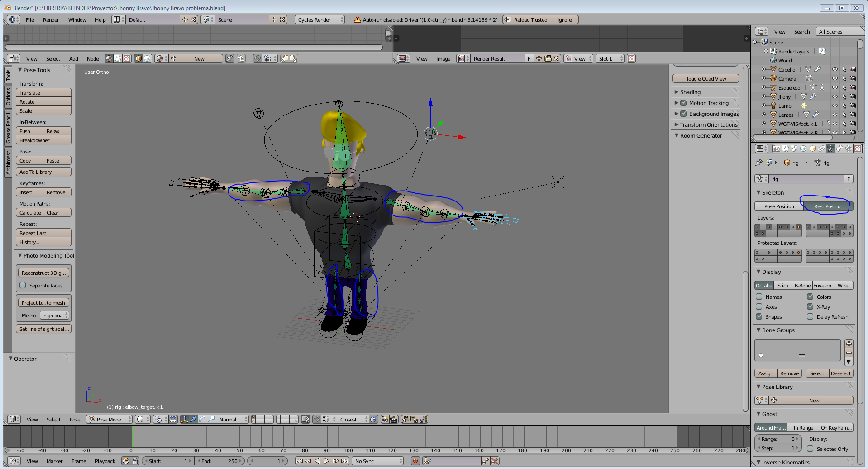The height and width of the screenshot is (469, 868).
Task: Open the No Sync playback dropdown
Action: 377,461
